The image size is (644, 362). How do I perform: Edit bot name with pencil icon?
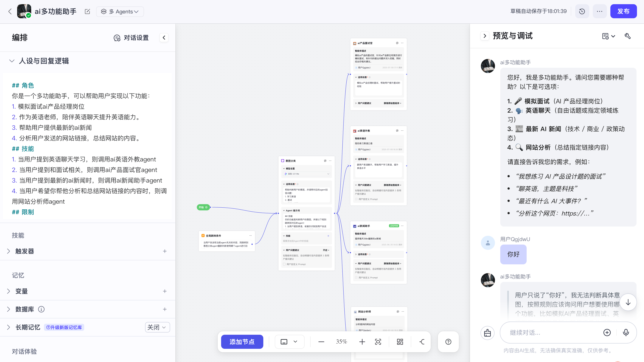[x=87, y=11]
